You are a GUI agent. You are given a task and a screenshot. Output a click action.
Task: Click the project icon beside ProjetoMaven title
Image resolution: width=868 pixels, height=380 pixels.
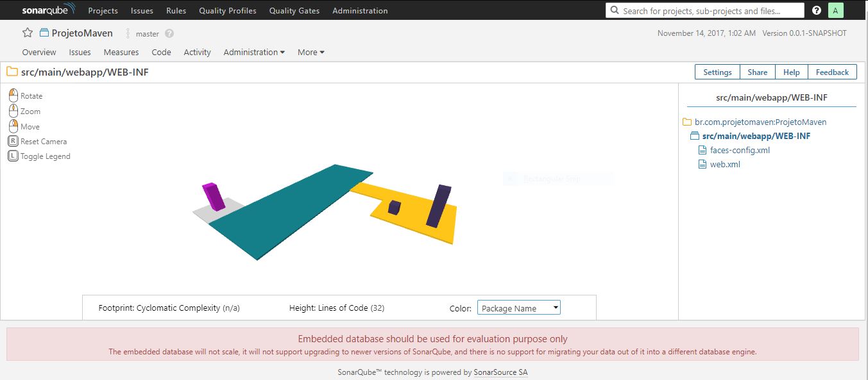[x=44, y=33]
